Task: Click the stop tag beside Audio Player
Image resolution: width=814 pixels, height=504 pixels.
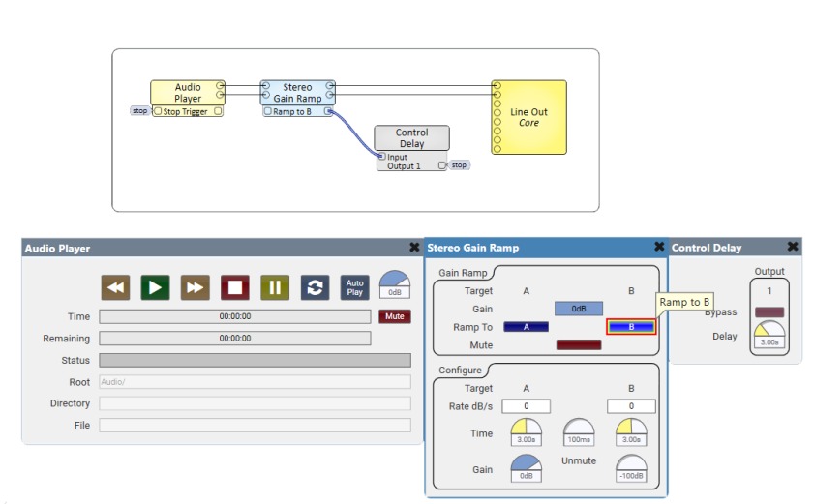Action: 139,110
